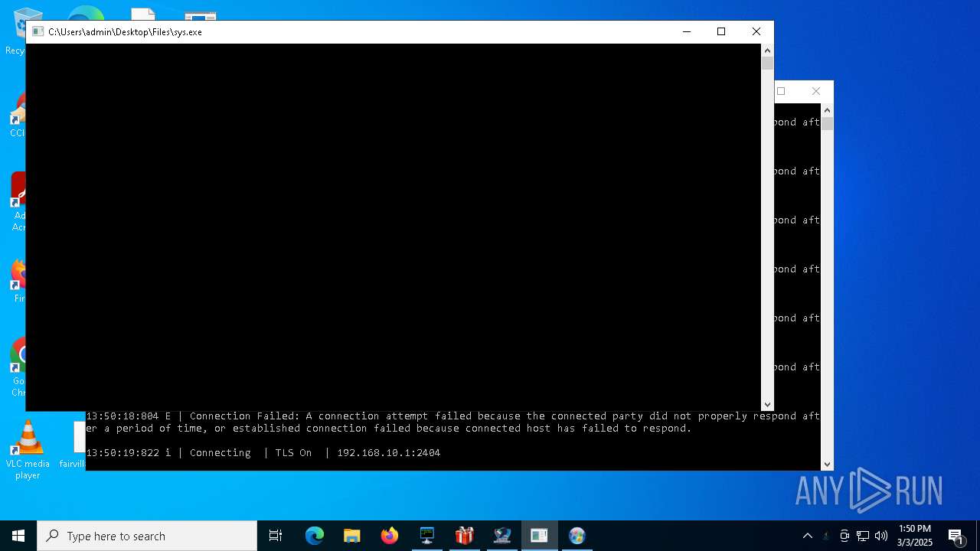Switch to the active sys.exe taskbar window

(540, 536)
